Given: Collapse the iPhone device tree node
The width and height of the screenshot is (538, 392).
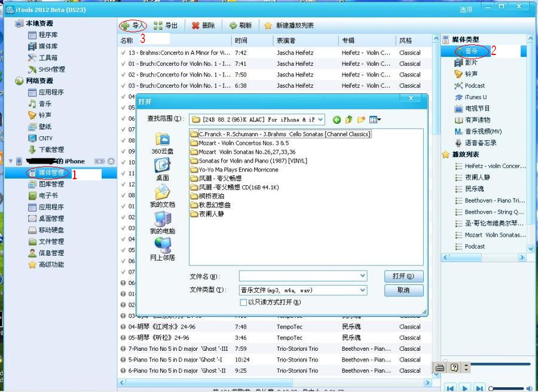Looking at the screenshot, I should [x=11, y=161].
